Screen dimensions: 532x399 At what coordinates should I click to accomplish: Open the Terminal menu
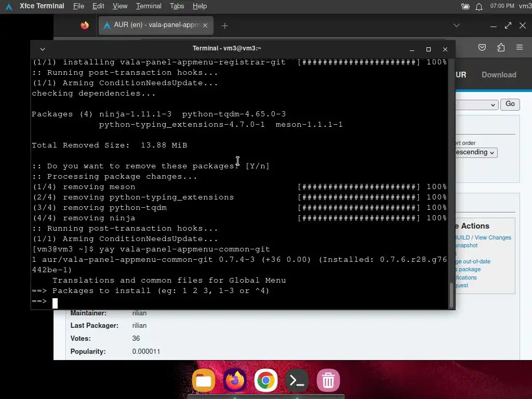click(x=149, y=6)
